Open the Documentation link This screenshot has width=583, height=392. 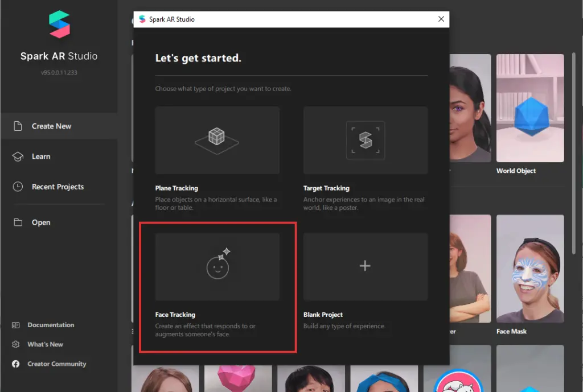tap(51, 325)
